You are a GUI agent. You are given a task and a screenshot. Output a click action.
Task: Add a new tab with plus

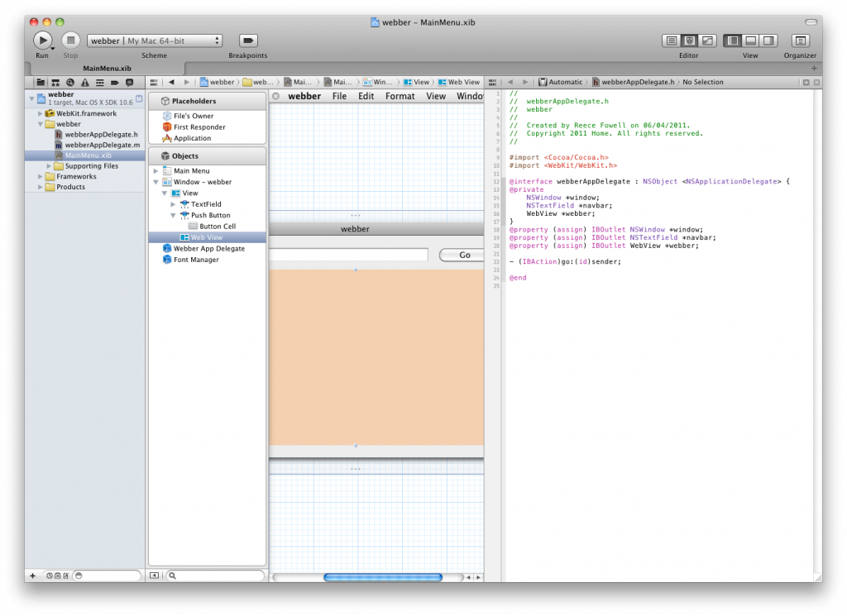pos(814,69)
